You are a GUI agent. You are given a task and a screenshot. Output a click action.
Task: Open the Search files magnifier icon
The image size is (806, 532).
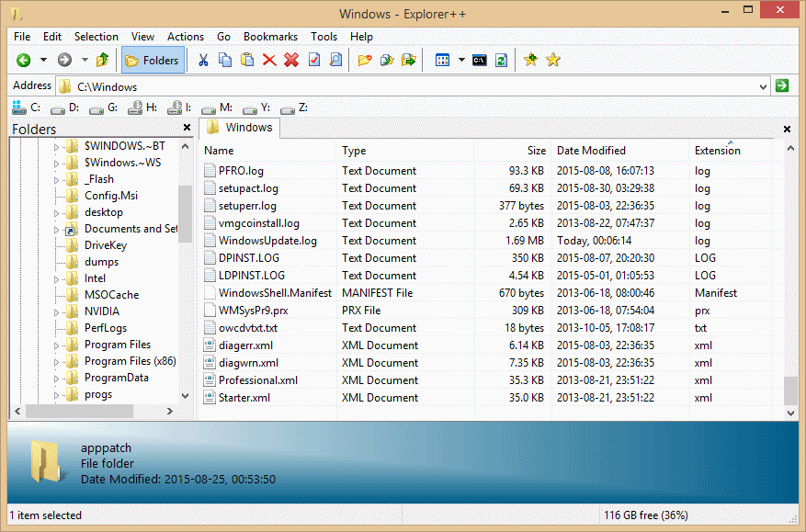pos(335,61)
